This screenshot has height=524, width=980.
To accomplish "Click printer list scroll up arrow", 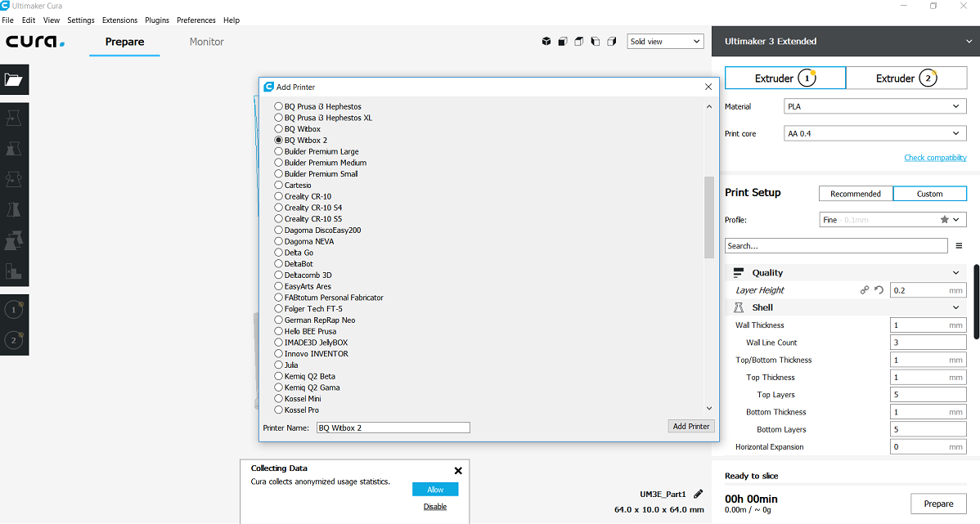I will point(708,107).
